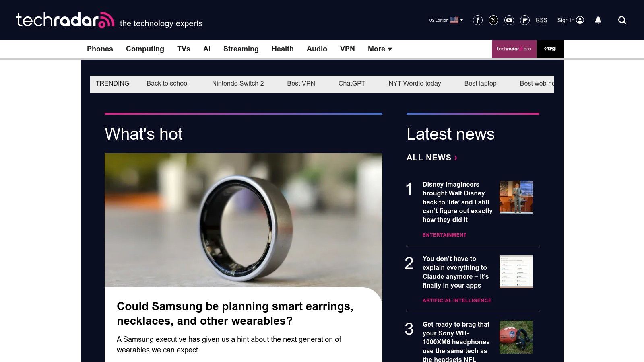644x362 pixels.
Task: Select the Computing navigation item
Action: (145, 49)
